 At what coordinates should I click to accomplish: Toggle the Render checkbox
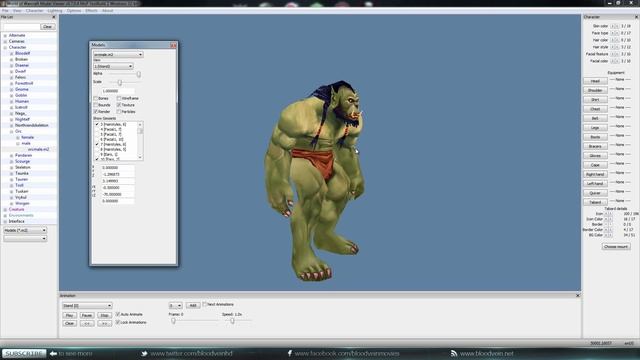96,111
